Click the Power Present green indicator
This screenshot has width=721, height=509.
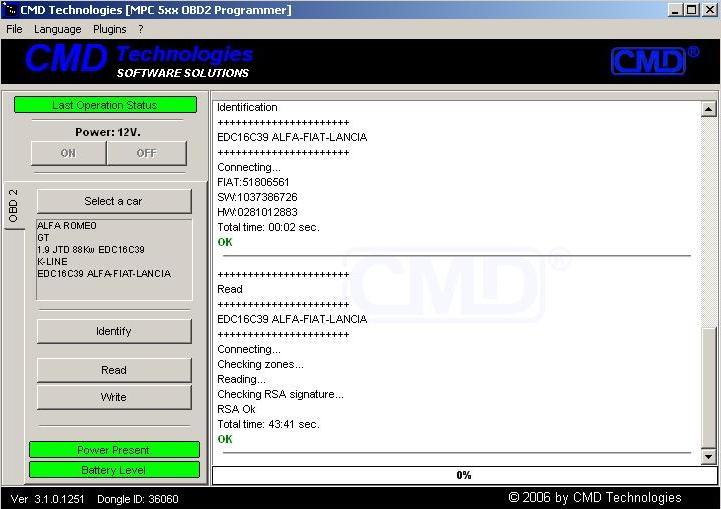pos(113,450)
